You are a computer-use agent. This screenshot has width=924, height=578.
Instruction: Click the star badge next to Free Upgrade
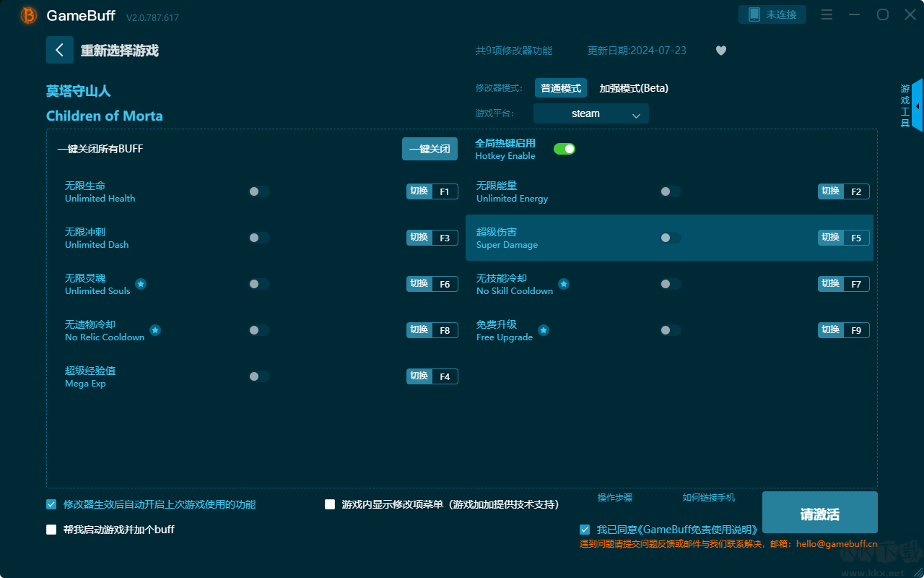point(544,330)
